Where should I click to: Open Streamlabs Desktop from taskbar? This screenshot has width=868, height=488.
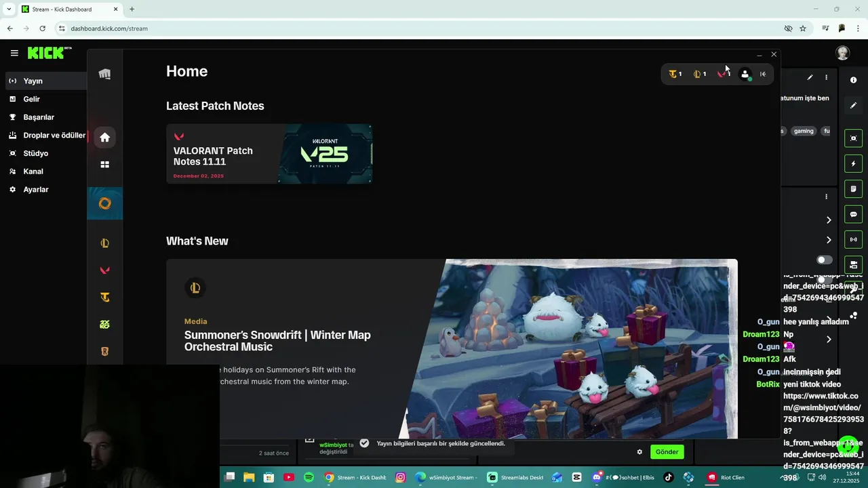(516, 477)
